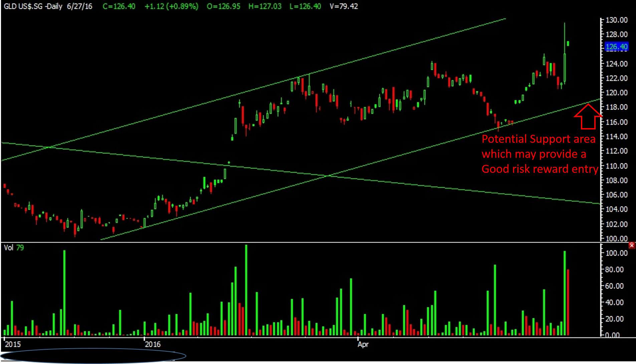Click the 118.00 price axis label
Screen dimensions: 636x364
[617, 107]
